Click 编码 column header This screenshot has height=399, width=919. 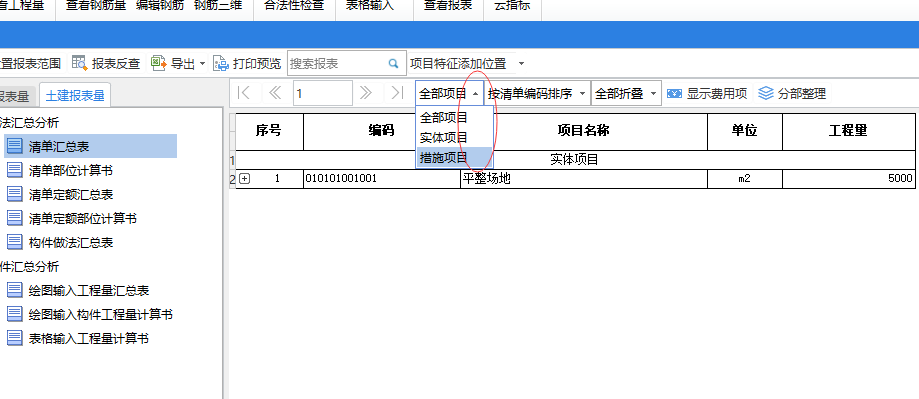(x=382, y=131)
